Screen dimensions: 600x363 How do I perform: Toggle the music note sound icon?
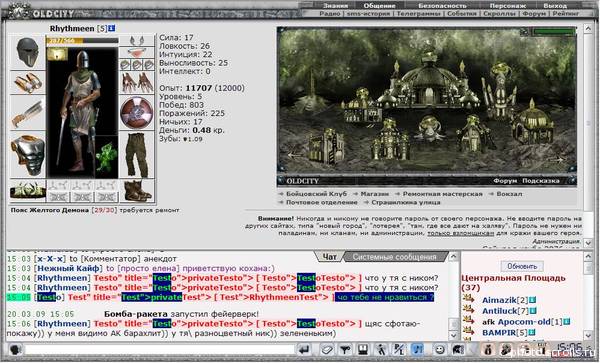[x=417, y=349]
